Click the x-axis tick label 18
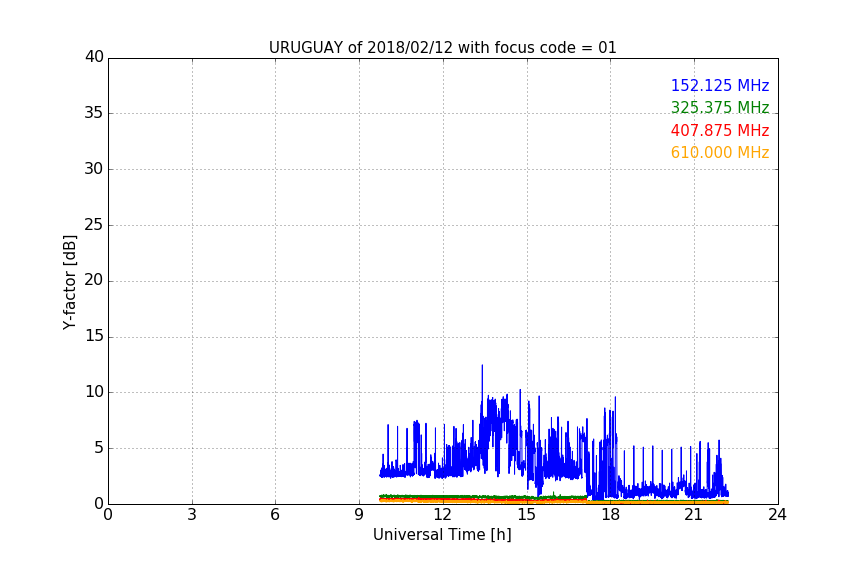The width and height of the screenshot is (864, 576). click(x=611, y=515)
